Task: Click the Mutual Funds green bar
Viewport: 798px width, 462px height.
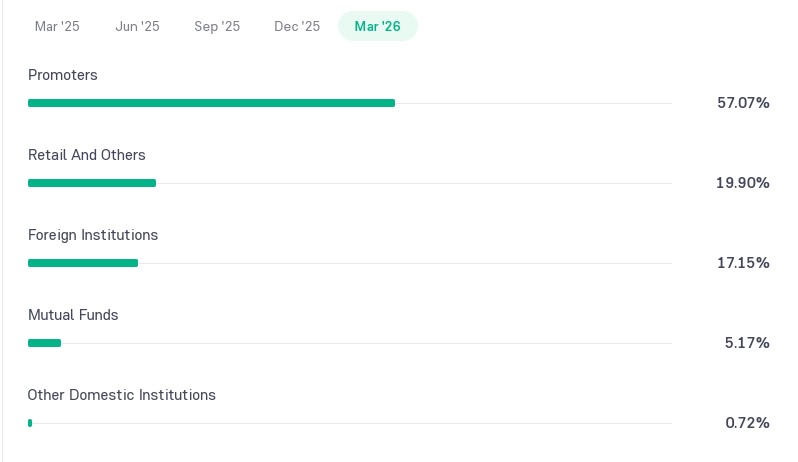Action: [44, 343]
